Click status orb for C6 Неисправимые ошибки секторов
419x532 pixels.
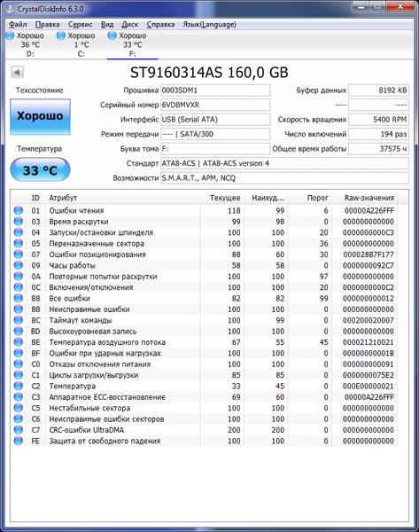(x=19, y=419)
